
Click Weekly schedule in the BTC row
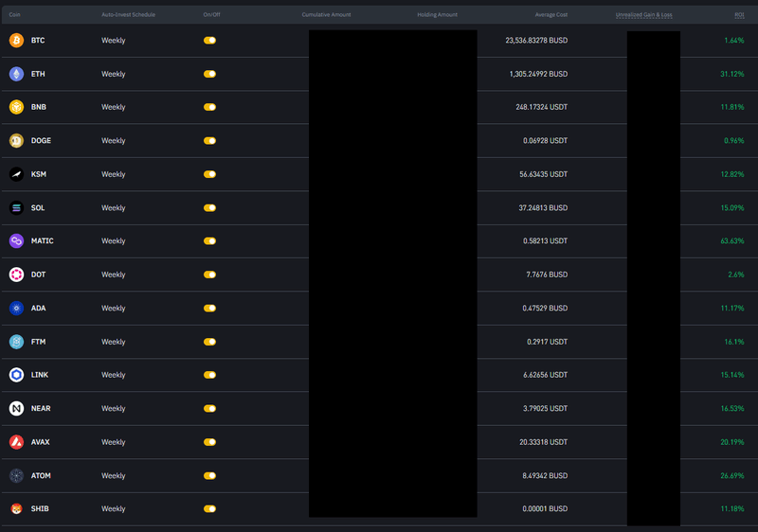113,41
